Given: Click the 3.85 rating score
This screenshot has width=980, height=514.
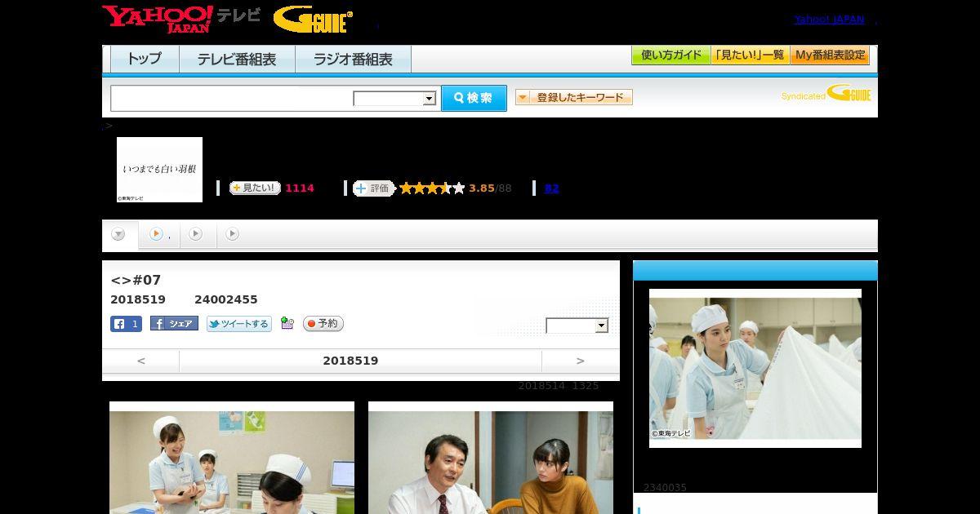Looking at the screenshot, I should point(482,188).
